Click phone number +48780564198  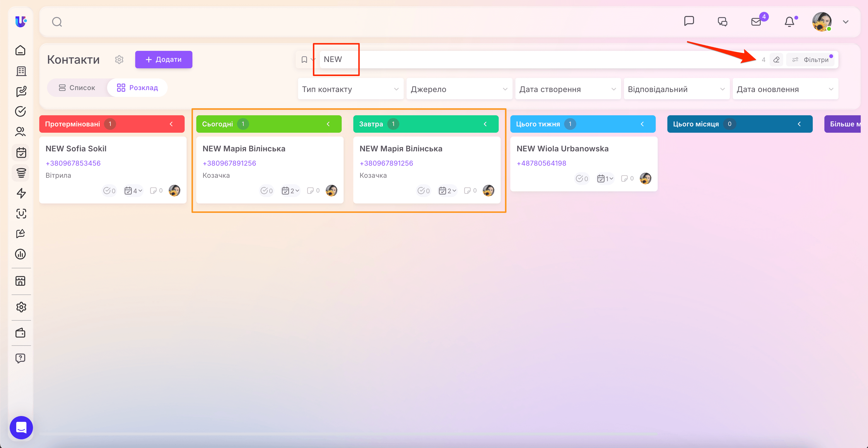[x=541, y=163]
